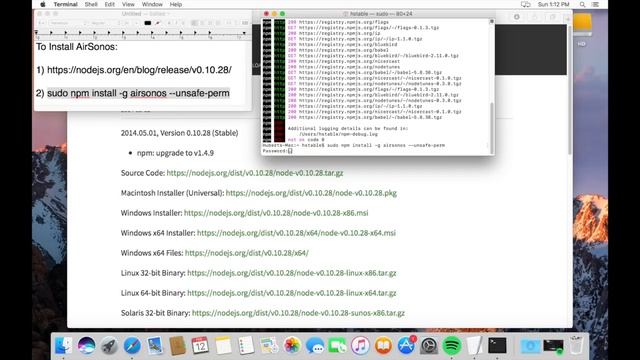Open Safari compass icon in Dock
640x360 pixels.
132,346
